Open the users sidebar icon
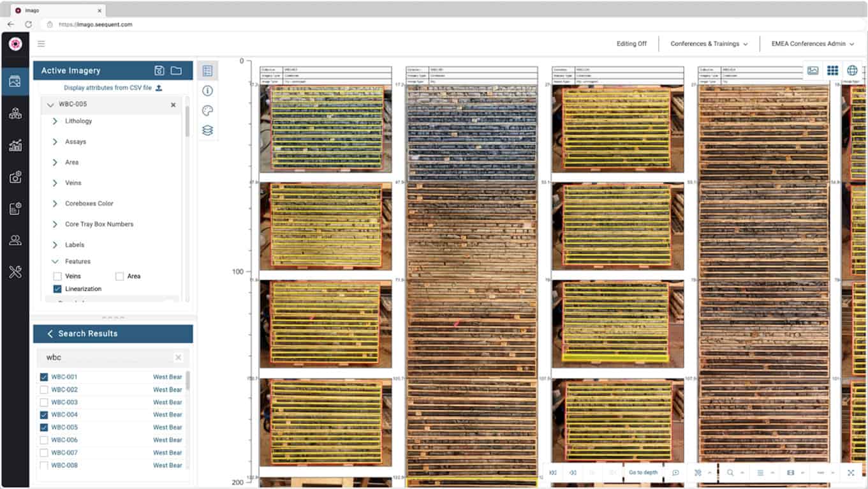The image size is (868, 489). (15, 240)
